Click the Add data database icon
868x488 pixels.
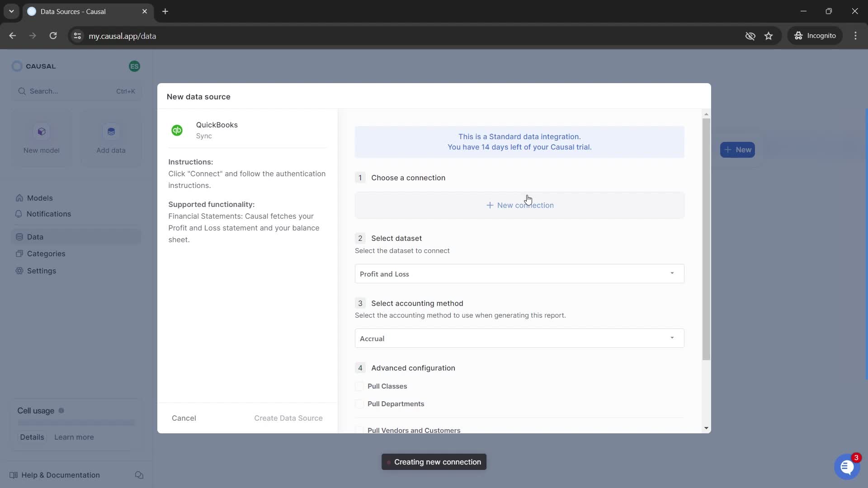(111, 131)
